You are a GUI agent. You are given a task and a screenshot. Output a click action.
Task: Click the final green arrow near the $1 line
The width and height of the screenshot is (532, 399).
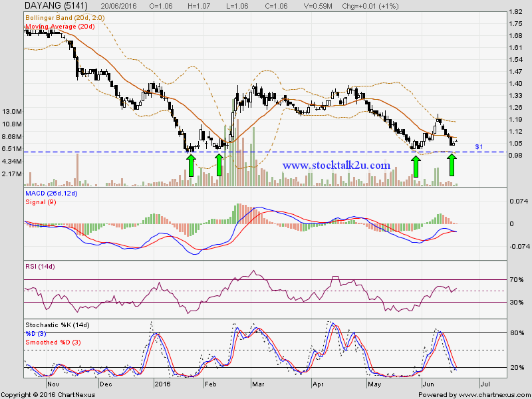(452, 165)
